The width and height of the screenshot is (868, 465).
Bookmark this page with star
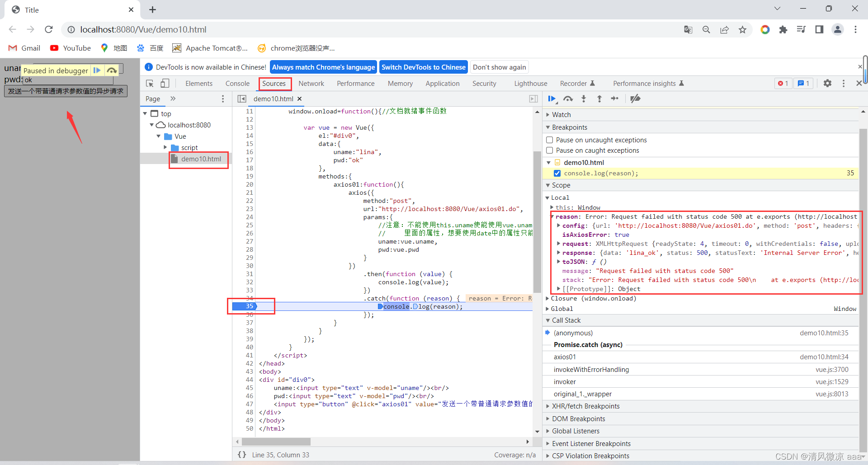tap(742, 29)
